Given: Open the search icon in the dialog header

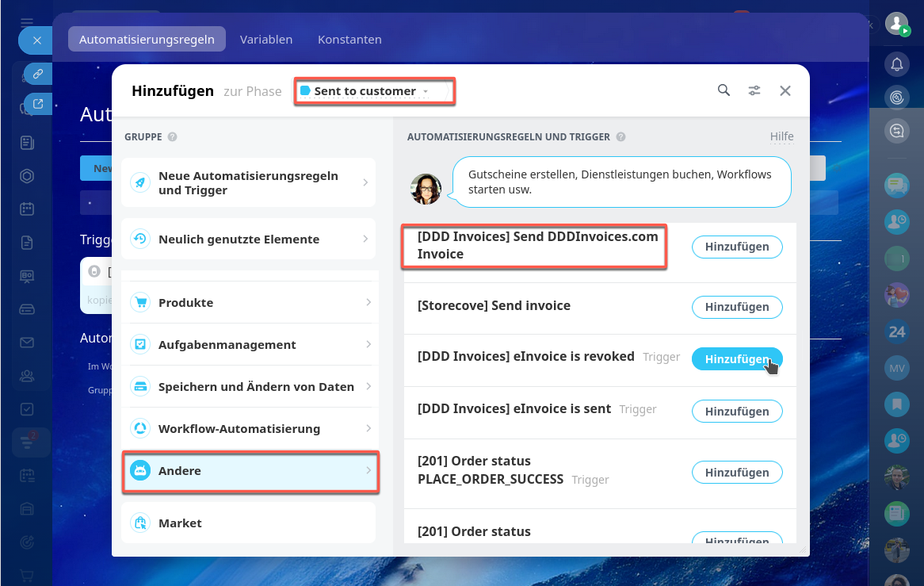Looking at the screenshot, I should (x=724, y=90).
